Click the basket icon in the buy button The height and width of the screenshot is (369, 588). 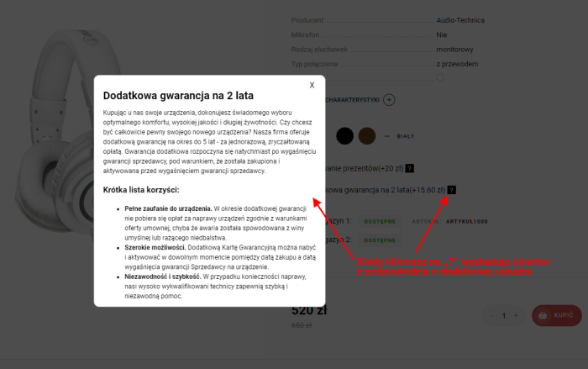pyautogui.click(x=543, y=316)
